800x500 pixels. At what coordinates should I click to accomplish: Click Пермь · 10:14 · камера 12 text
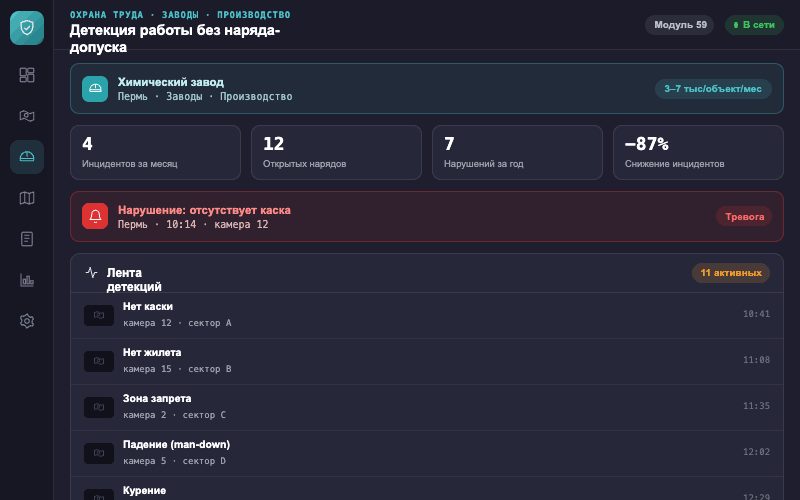[x=193, y=224]
